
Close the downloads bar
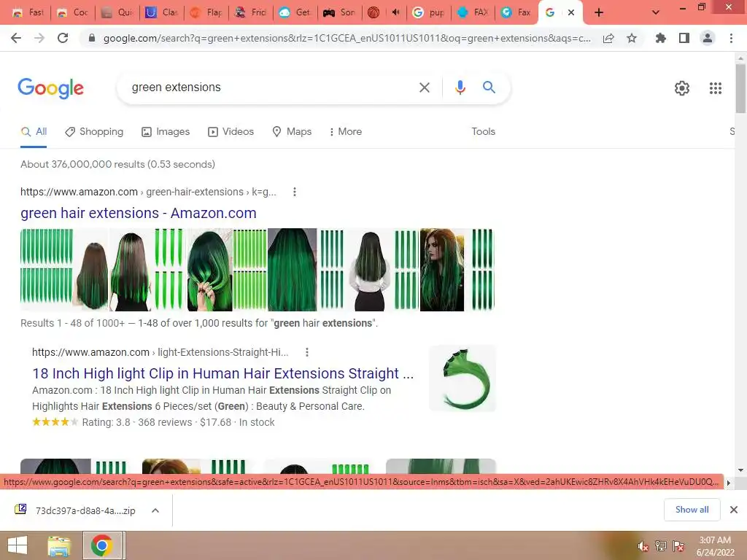click(x=734, y=510)
